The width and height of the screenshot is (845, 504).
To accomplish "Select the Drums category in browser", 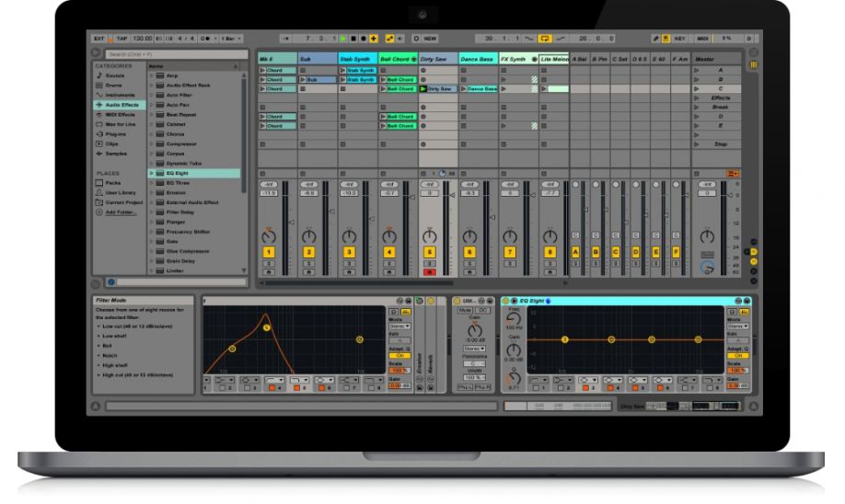I will click(x=111, y=86).
